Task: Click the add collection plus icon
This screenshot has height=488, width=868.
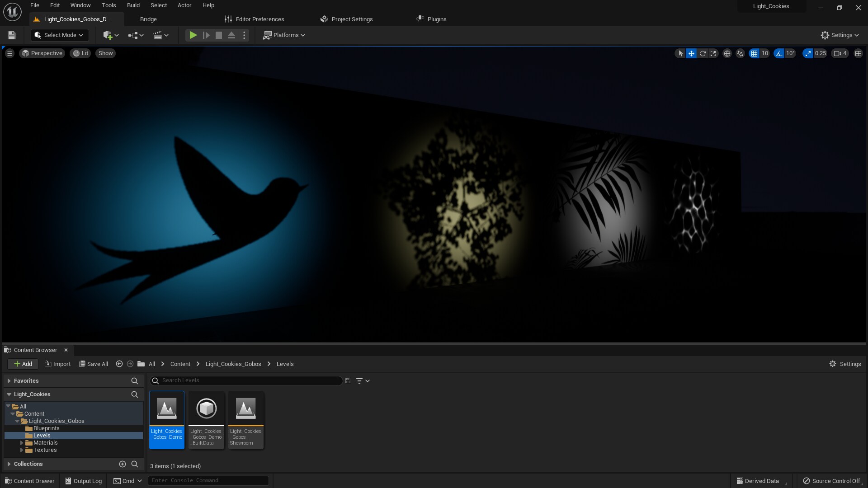Action: tap(122, 464)
